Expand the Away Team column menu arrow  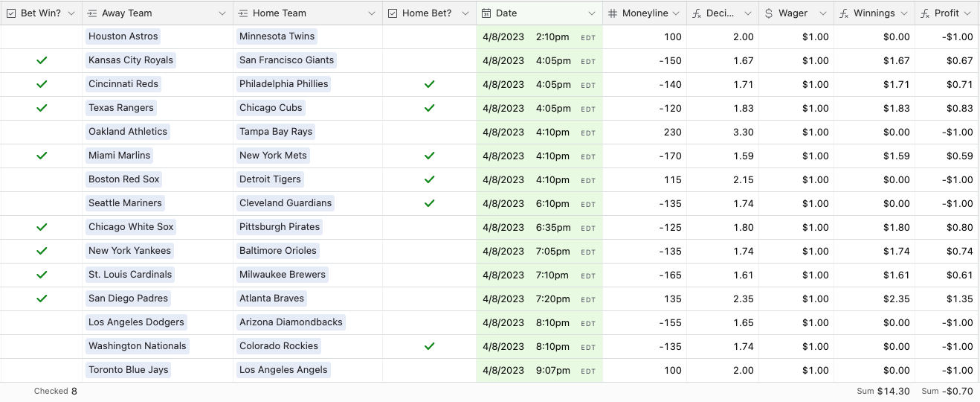(222, 13)
